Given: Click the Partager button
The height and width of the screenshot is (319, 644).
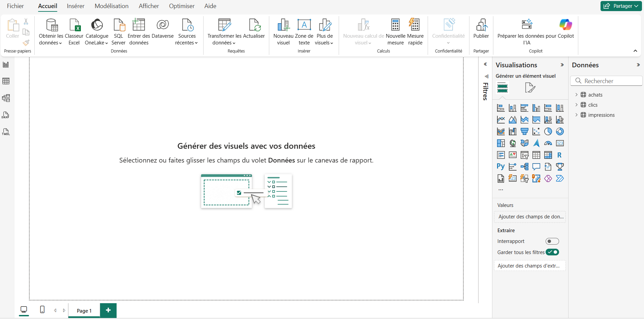Looking at the screenshot, I should (x=621, y=6).
